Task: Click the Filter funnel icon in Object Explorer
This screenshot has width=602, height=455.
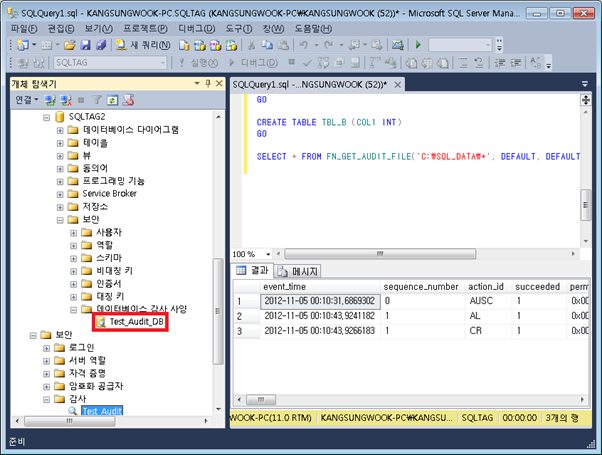Action: tap(97, 100)
